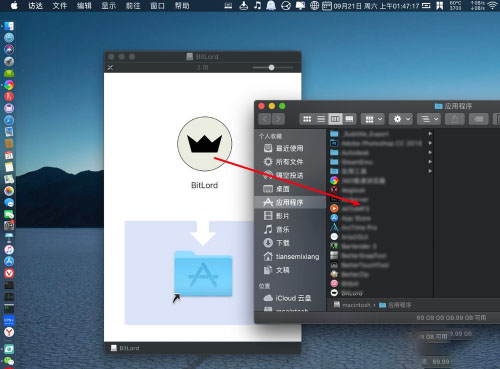Click the globe icon in the menu bar
Viewport: 500px width, 369px height.
(314, 5)
